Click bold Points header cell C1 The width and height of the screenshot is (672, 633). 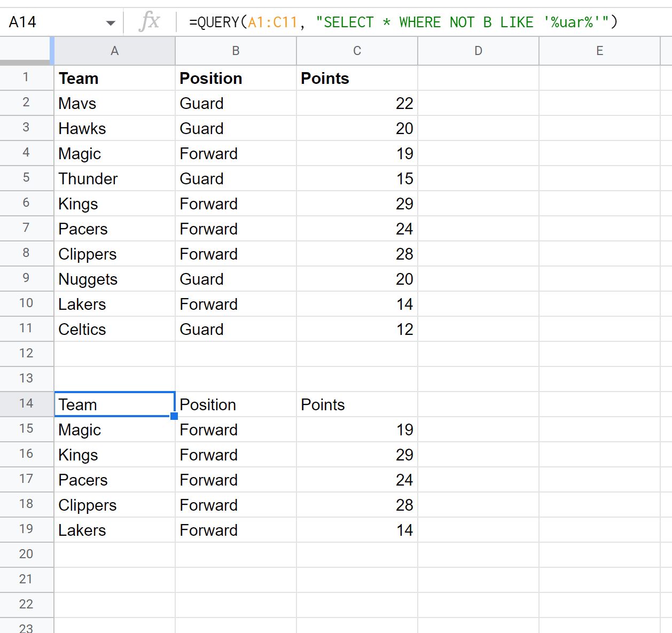(x=357, y=78)
